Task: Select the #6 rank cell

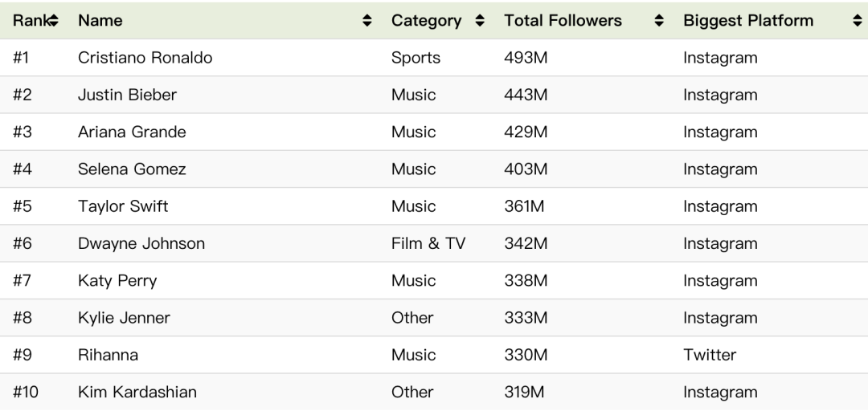Action: point(23,243)
